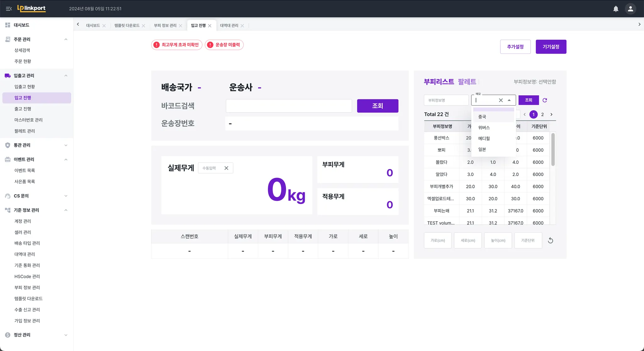
Task: Open the user profile avatar icon
Action: pos(630,9)
